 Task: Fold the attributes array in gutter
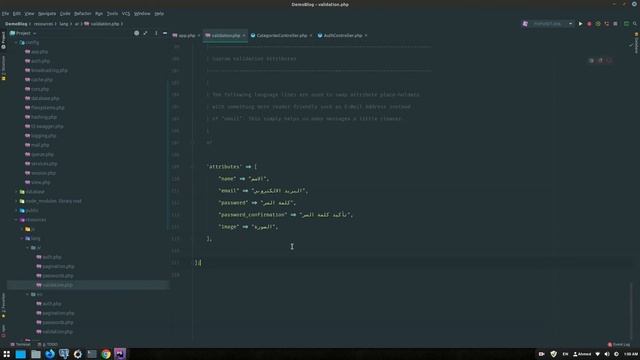click(x=192, y=167)
